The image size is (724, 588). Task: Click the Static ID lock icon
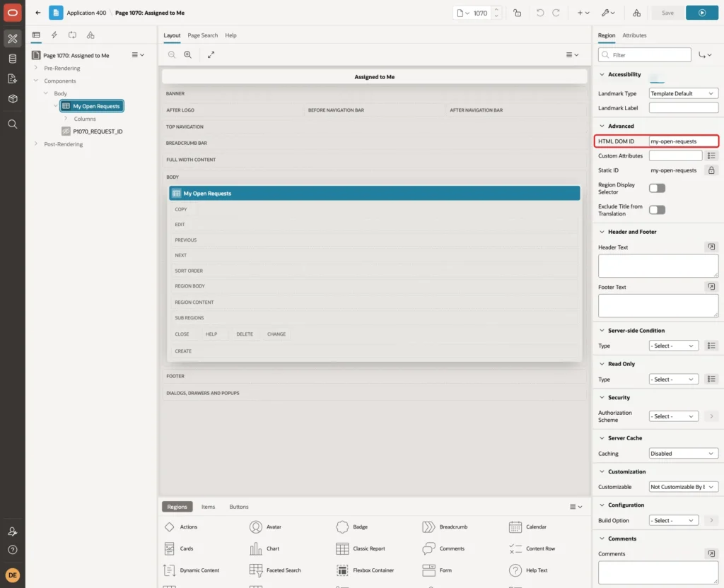pos(711,170)
